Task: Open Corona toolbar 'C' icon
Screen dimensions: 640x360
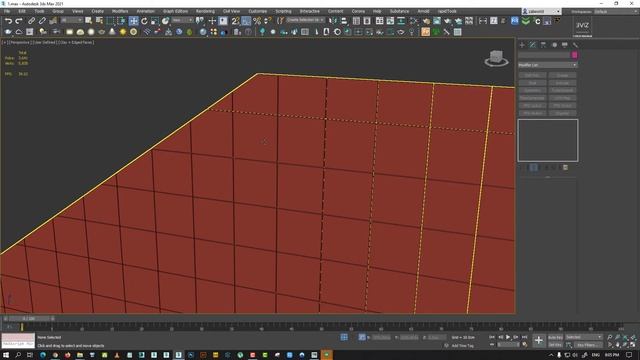Action: (537, 21)
